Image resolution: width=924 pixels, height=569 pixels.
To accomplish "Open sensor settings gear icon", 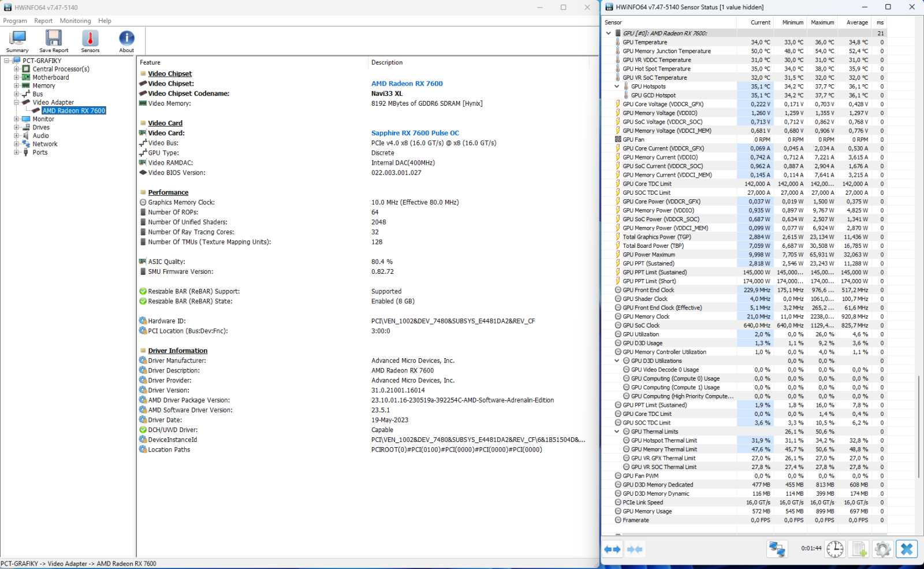I will tap(883, 549).
